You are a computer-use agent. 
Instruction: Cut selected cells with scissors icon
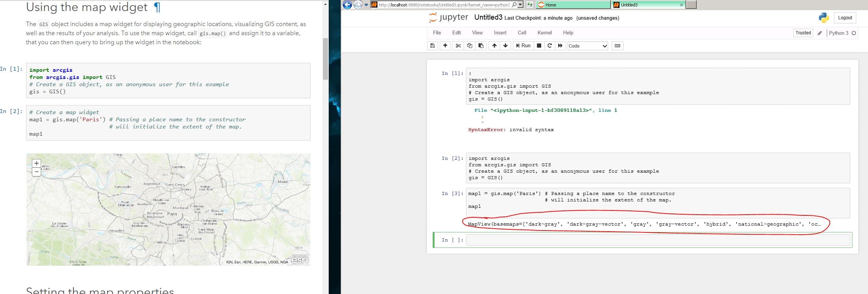tap(458, 46)
